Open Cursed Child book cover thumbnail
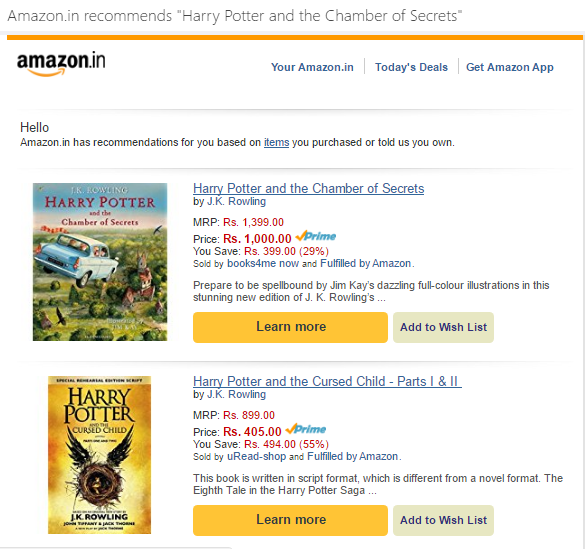 tap(100, 455)
